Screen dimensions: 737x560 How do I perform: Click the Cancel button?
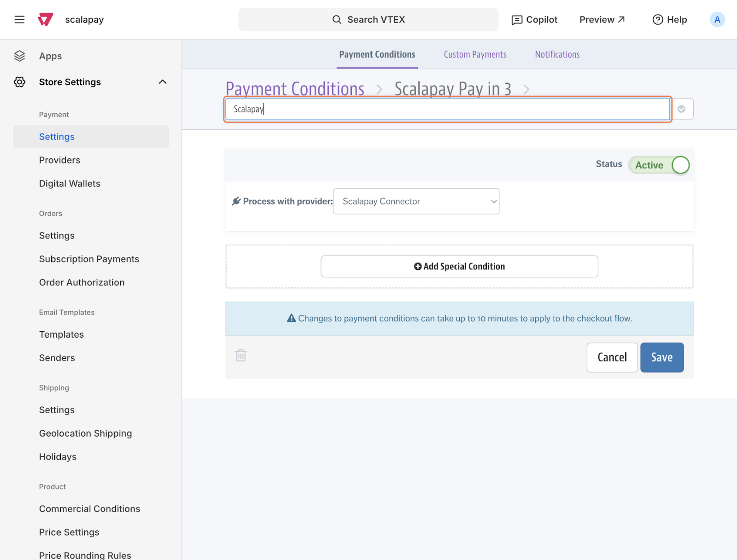[612, 357]
